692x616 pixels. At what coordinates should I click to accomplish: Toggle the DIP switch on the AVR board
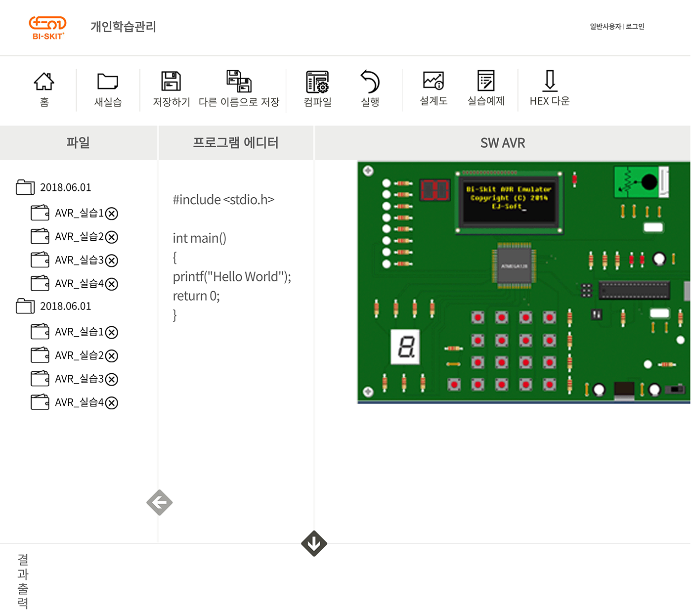tap(597, 314)
